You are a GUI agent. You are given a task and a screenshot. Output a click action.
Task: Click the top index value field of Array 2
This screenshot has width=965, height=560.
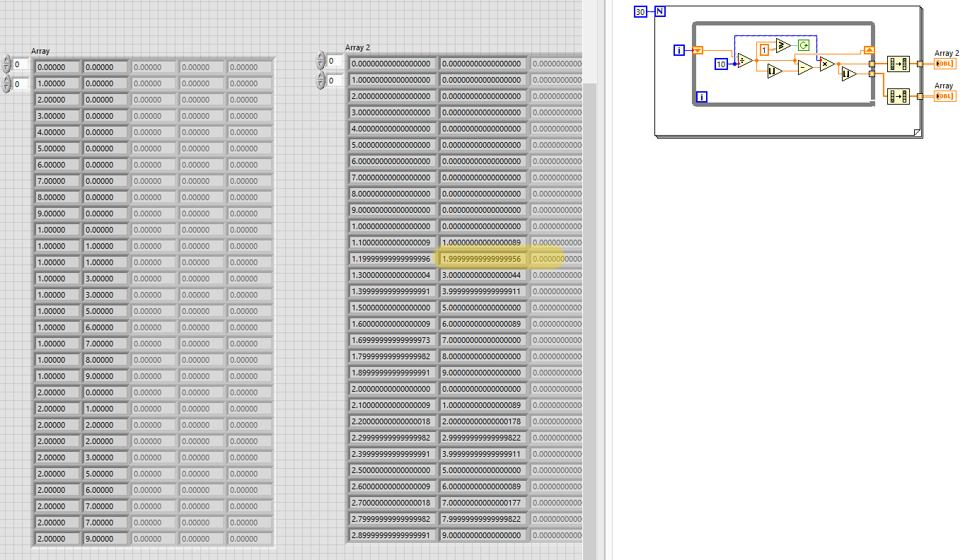pyautogui.click(x=335, y=62)
